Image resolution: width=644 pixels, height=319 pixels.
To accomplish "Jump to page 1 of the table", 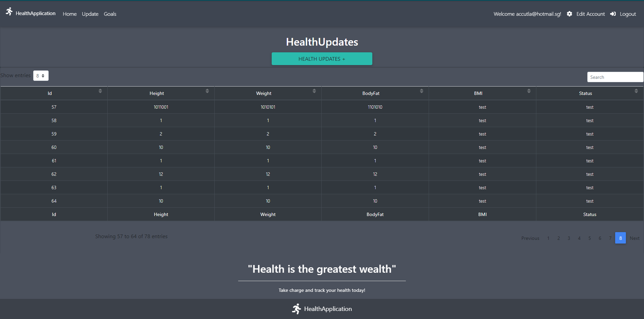I will point(548,238).
